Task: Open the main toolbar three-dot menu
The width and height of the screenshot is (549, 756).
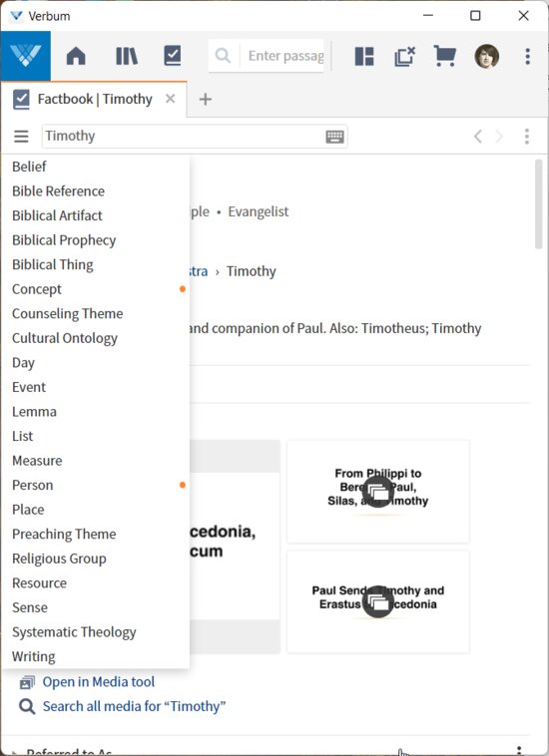Action: click(528, 56)
